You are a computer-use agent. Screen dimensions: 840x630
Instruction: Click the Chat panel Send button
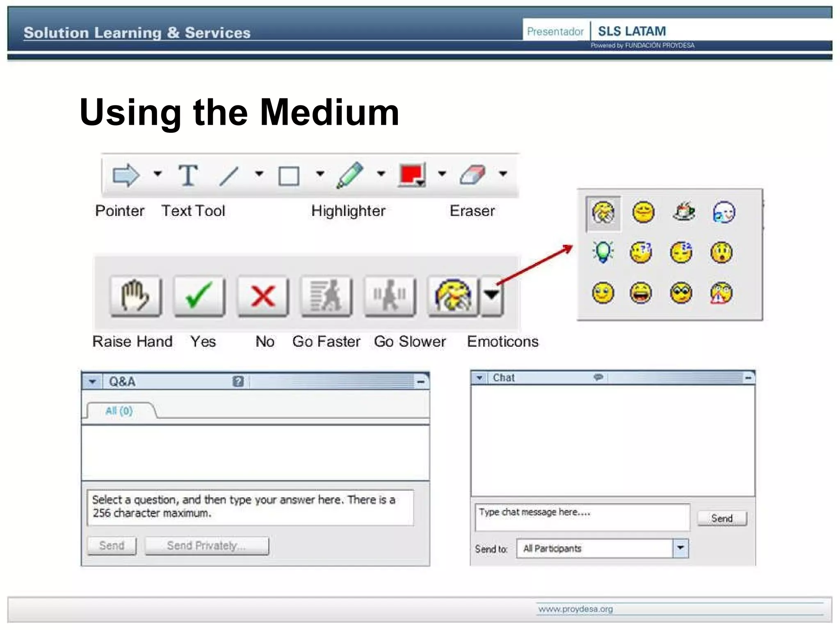tap(722, 518)
